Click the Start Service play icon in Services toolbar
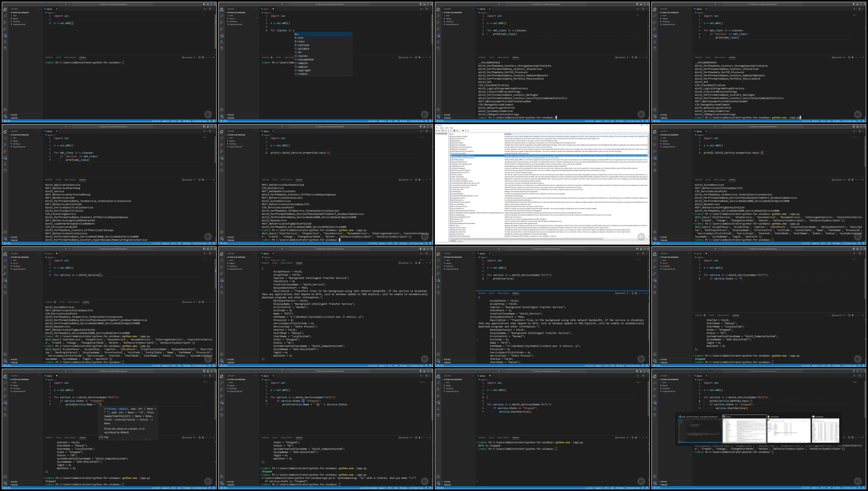 pyautogui.click(x=461, y=131)
